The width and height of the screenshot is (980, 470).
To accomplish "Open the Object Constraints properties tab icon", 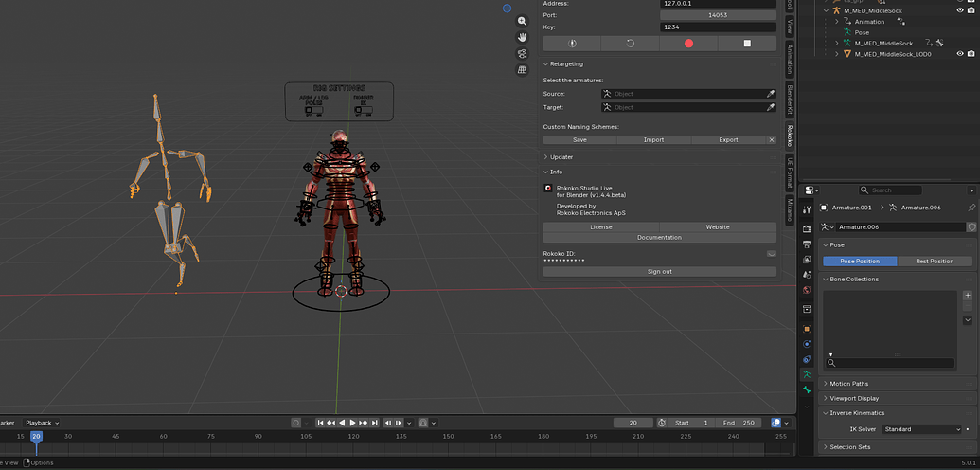I will point(807,359).
